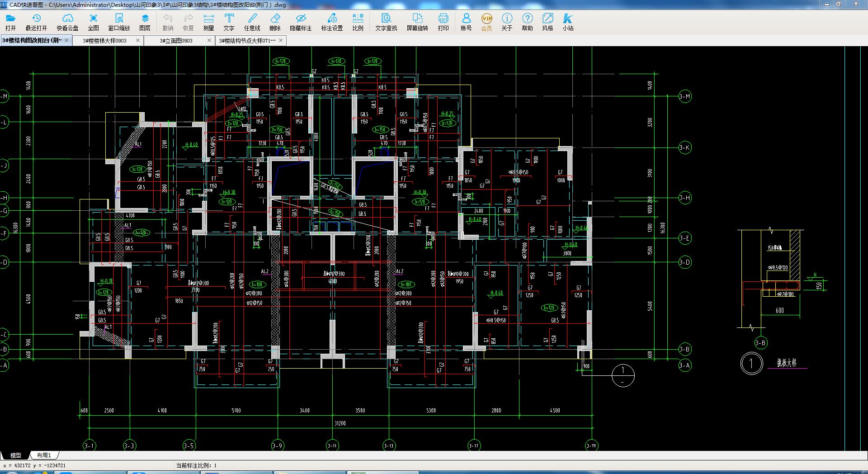The image size is (868, 474).
Task: Close the 3#楼楼梯大样0903 tab
Action: tap(138, 40)
